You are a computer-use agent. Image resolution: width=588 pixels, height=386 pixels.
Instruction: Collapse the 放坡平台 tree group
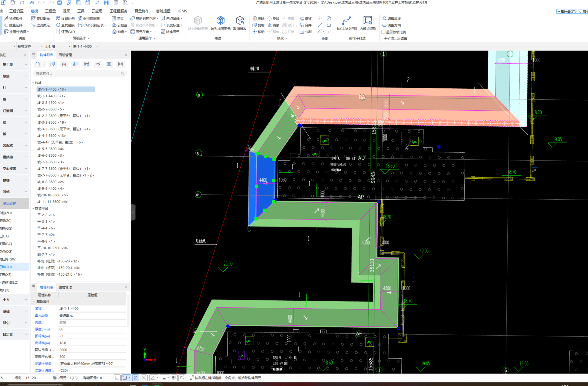click(x=33, y=208)
